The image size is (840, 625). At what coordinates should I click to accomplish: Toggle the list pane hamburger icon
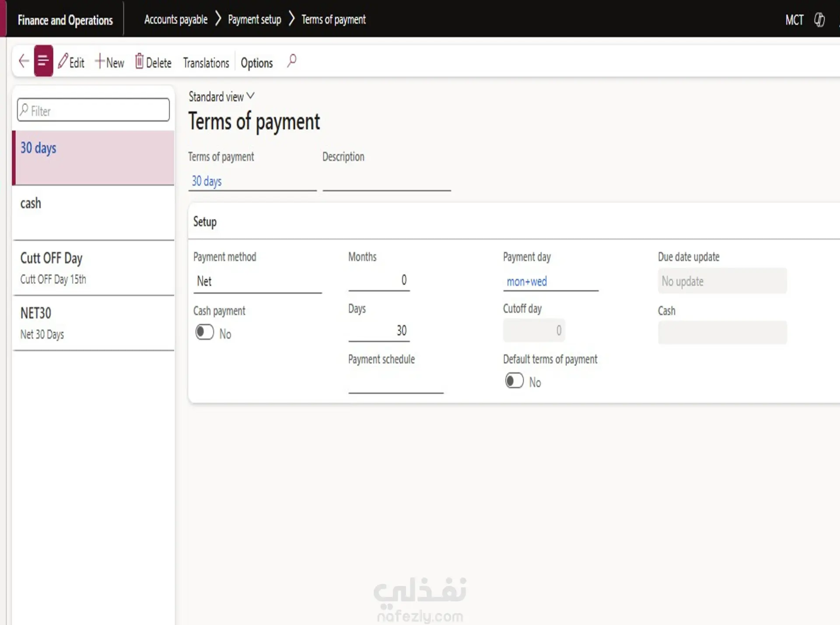(43, 61)
